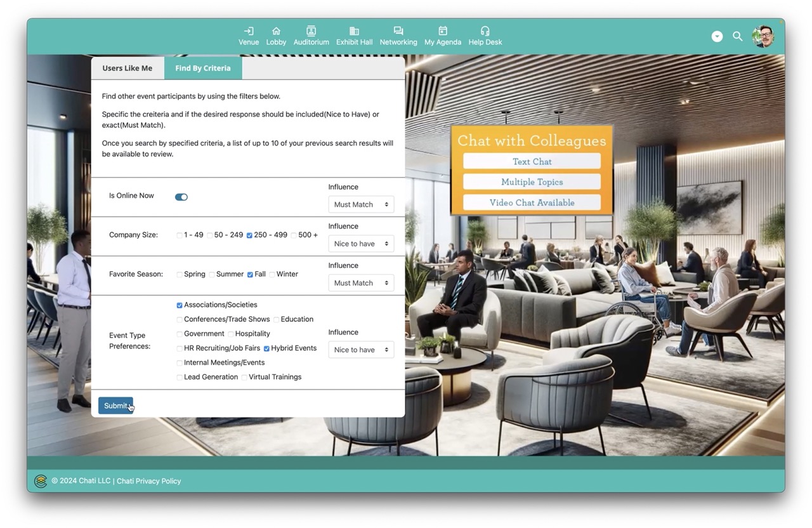
Task: Click Video Chat Available on the sign
Action: (x=532, y=202)
